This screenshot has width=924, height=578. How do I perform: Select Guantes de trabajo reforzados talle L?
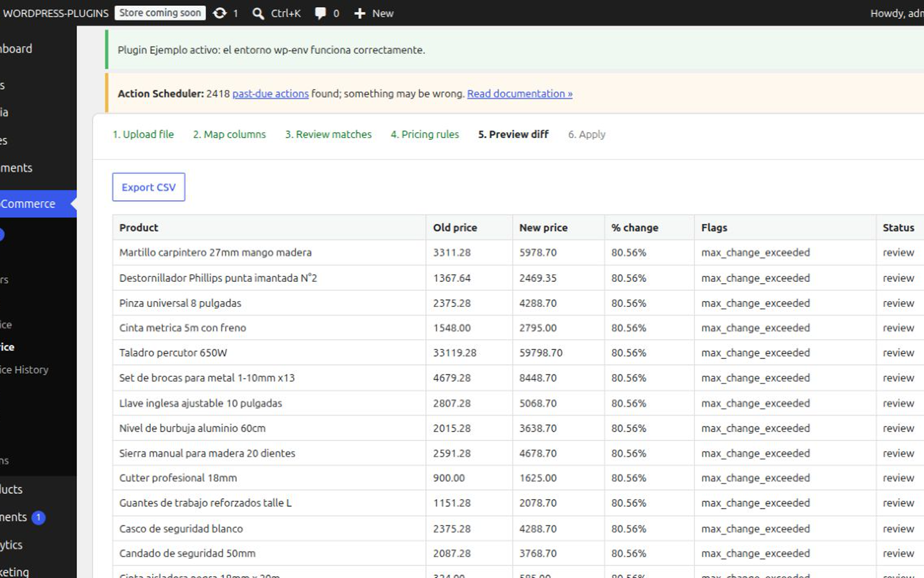tap(205, 503)
